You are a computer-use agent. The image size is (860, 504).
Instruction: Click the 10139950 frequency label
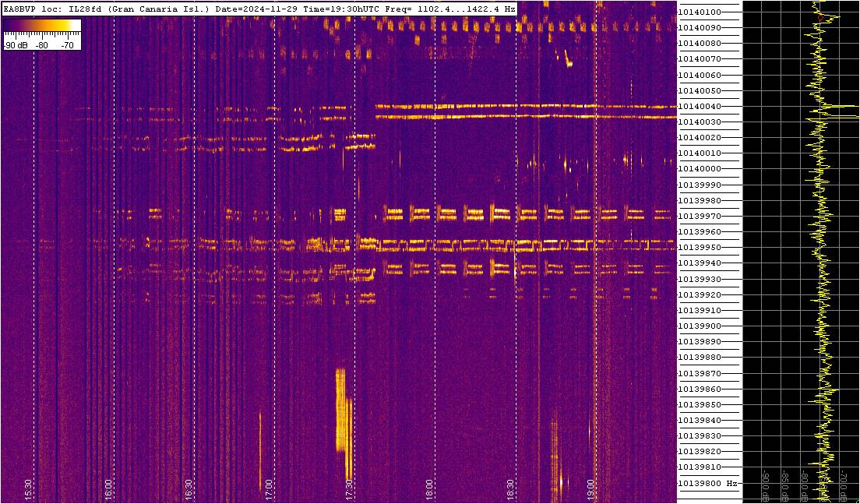pos(700,248)
